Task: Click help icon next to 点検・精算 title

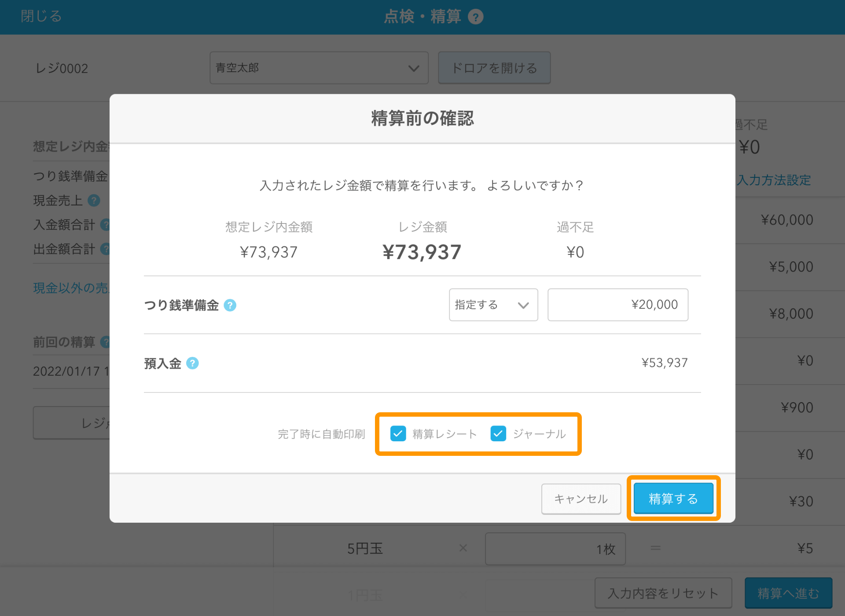Action: click(x=475, y=17)
